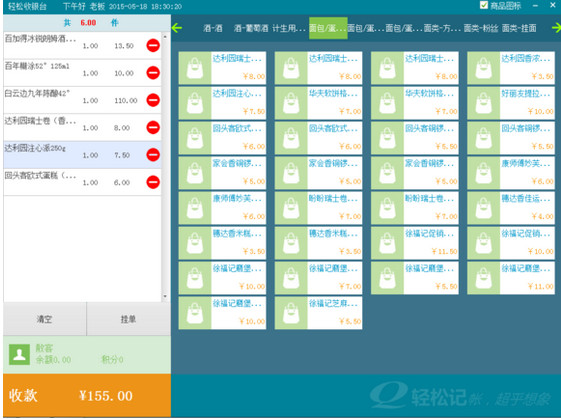Select cart row 百年糊涂52° 125ml

click(82, 73)
